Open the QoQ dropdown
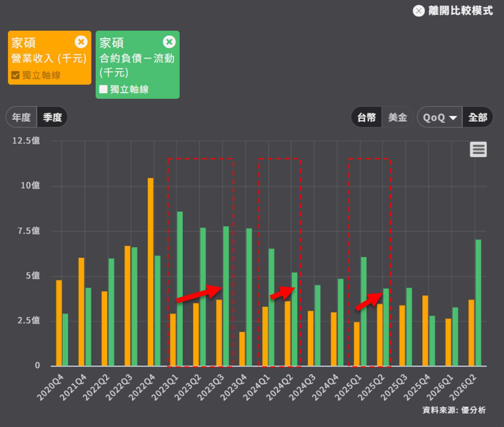504x427 pixels. tap(440, 117)
